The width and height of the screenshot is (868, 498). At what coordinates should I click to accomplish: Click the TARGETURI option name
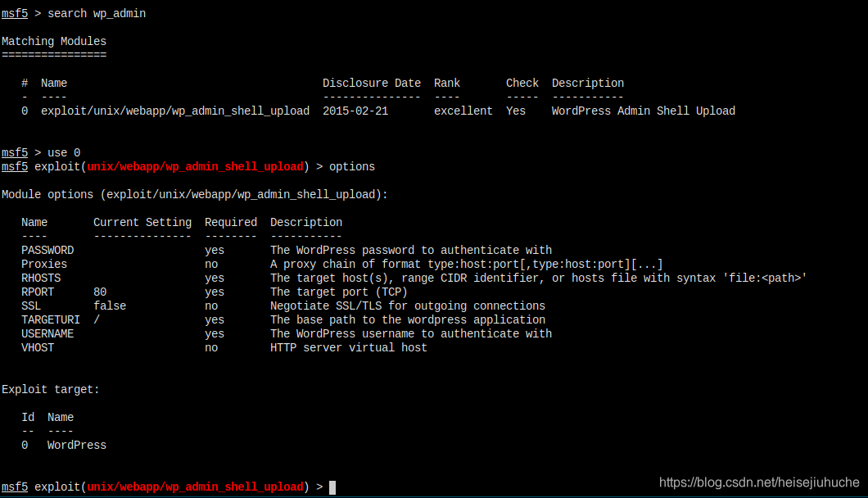(x=51, y=319)
